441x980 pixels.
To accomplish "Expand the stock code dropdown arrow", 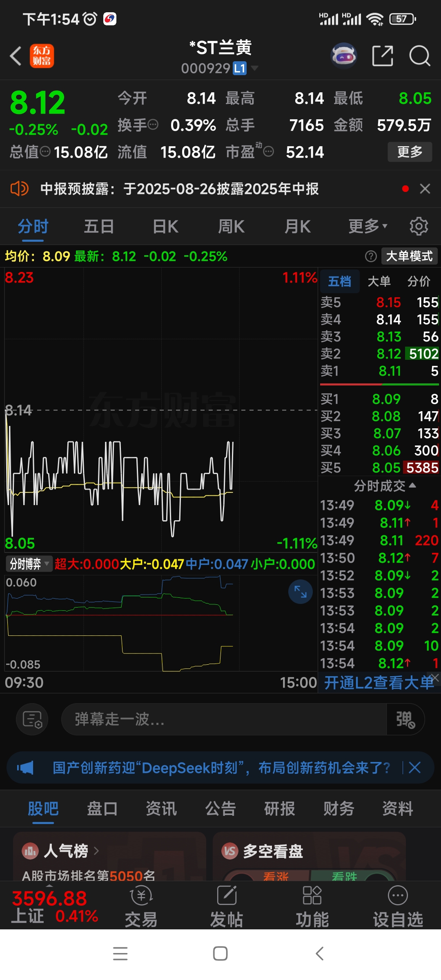I will 254,68.
